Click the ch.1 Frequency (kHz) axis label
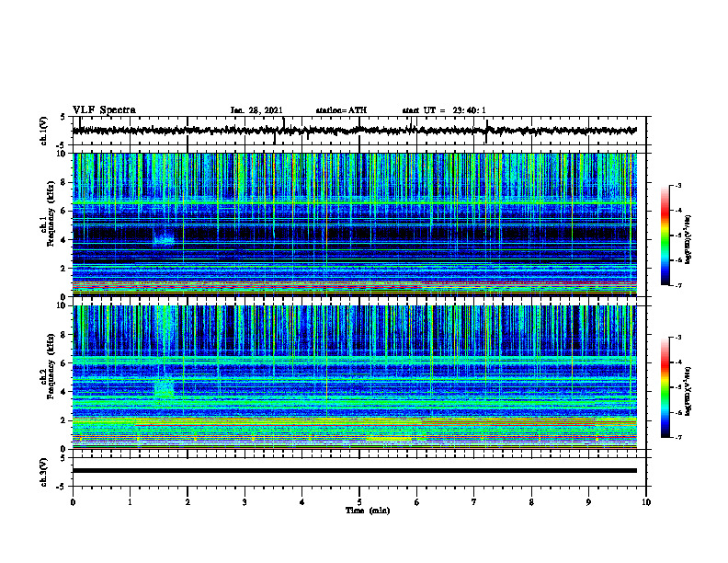The width and height of the screenshot is (728, 563). point(47,214)
